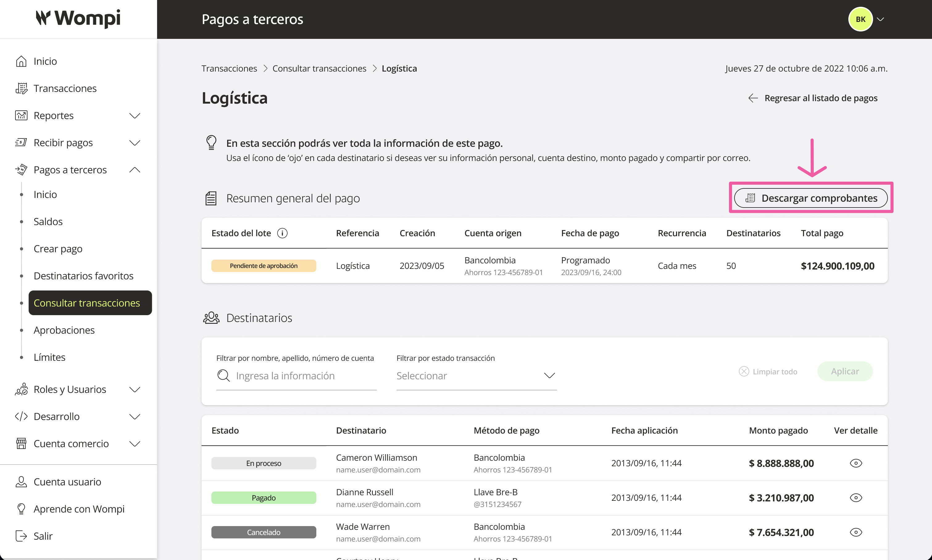Screen dimensions: 932x560
Task: Select Crear pago in sidebar
Action: 58,249
